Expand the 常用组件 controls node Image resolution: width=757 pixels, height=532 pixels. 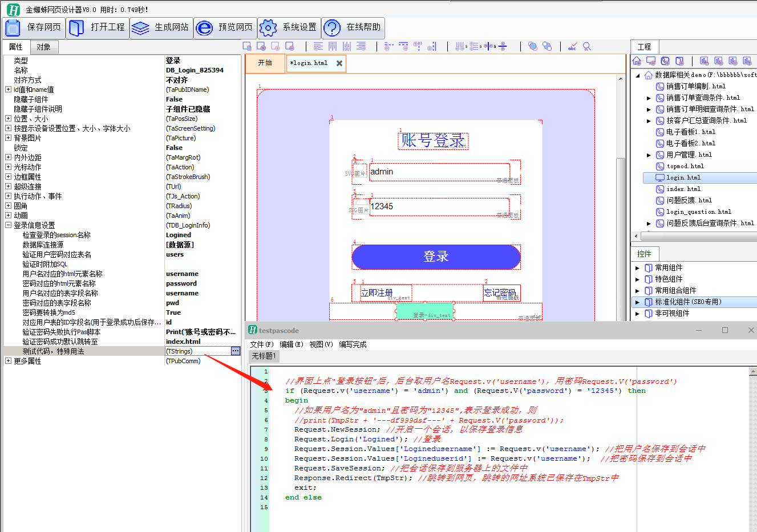click(x=637, y=268)
